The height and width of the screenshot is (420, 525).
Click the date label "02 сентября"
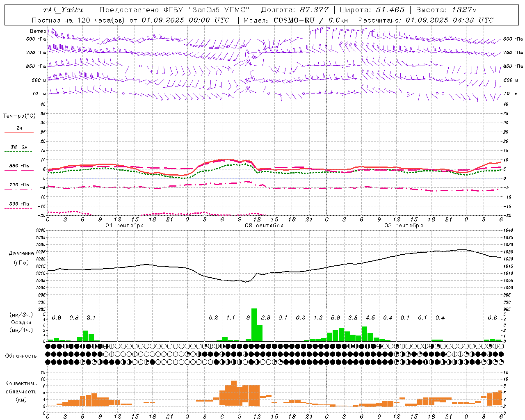pos(264,226)
